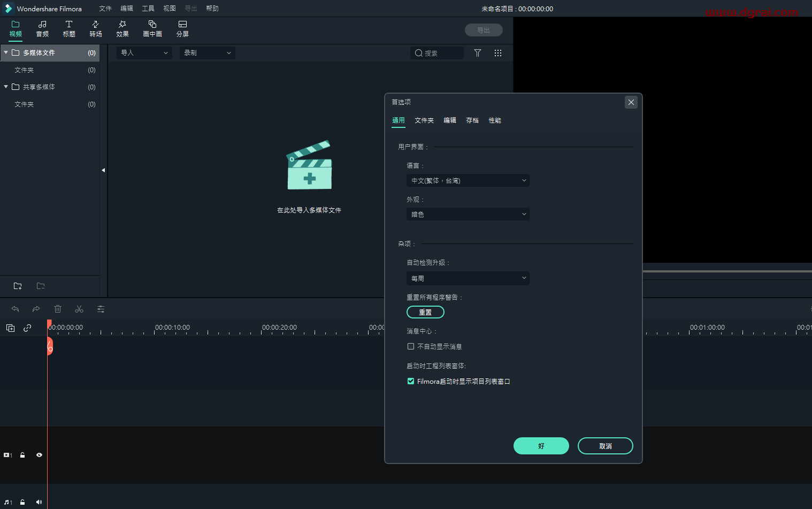Image resolution: width=812 pixels, height=509 pixels.
Task: Open the 分屏 split screen library
Action: click(182, 29)
